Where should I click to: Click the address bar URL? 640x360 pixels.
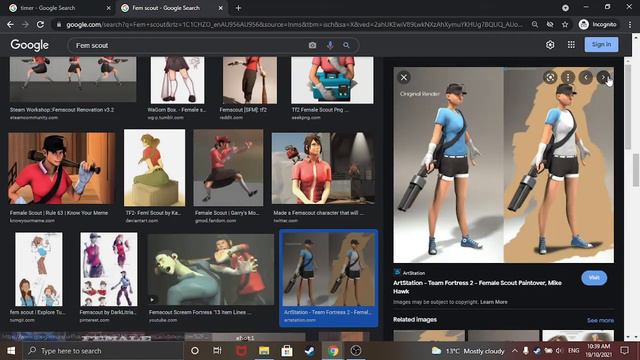pyautogui.click(x=294, y=24)
